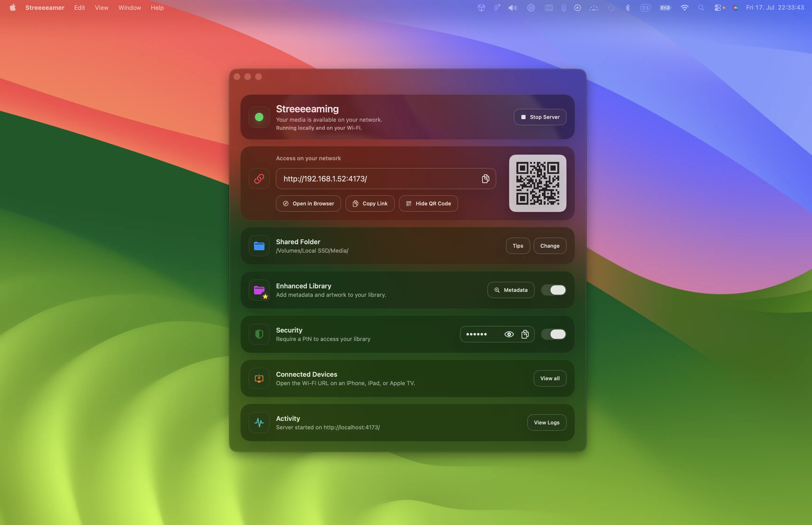The width and height of the screenshot is (812, 525).
Task: Open the Wi-Fi menu
Action: (685, 8)
